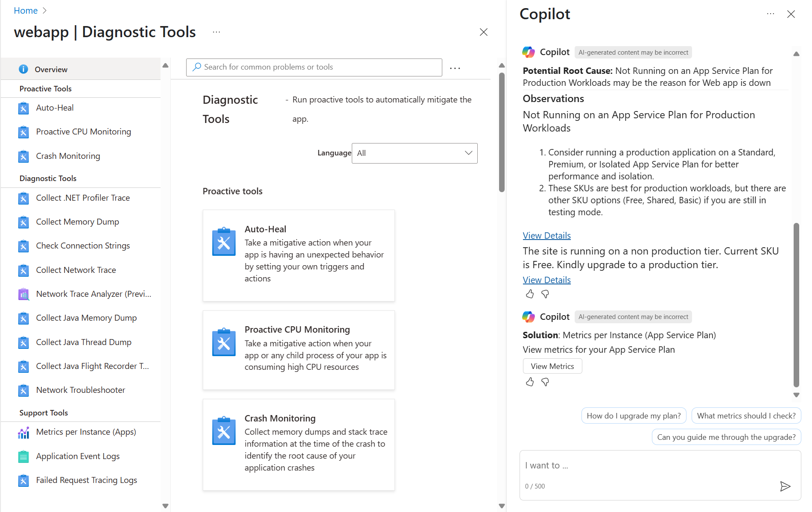Open the Proactive CPU Monitoring card
The height and width of the screenshot is (512, 812).
point(298,350)
